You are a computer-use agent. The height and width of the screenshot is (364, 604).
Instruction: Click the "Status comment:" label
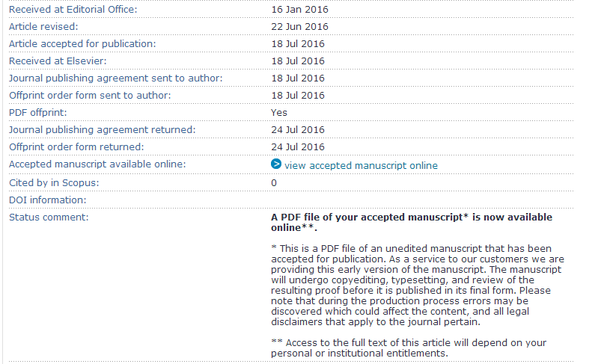49,218
